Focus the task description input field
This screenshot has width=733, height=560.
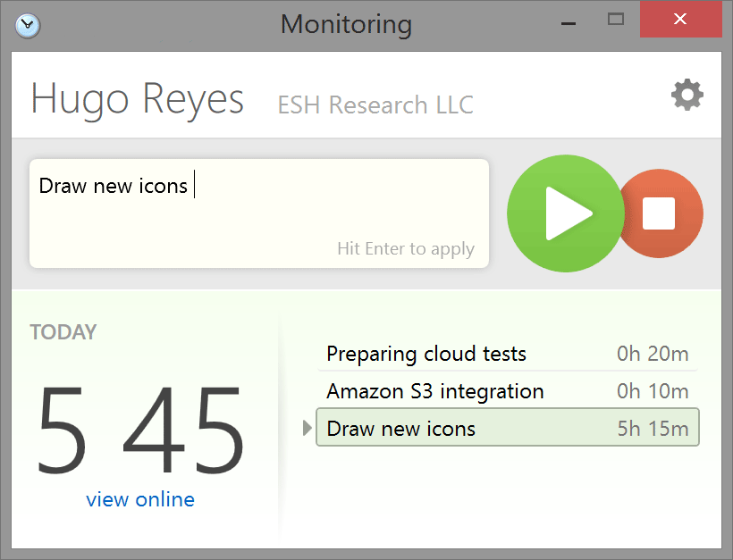click(259, 213)
